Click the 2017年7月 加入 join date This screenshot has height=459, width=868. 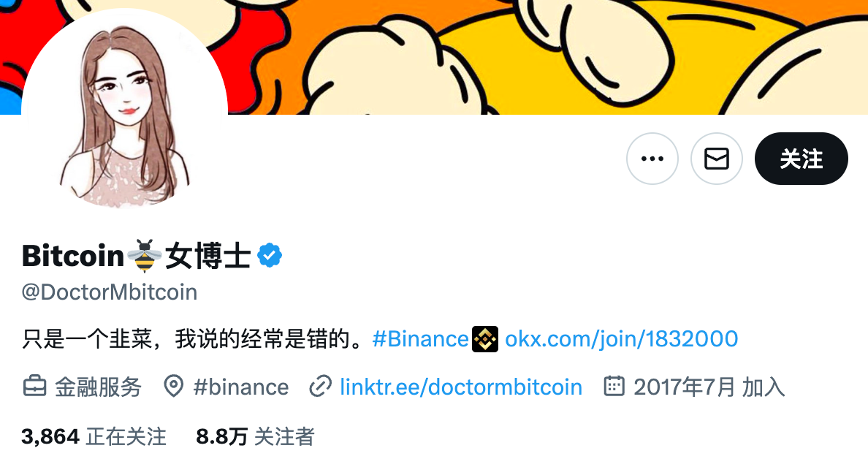pyautogui.click(x=709, y=387)
